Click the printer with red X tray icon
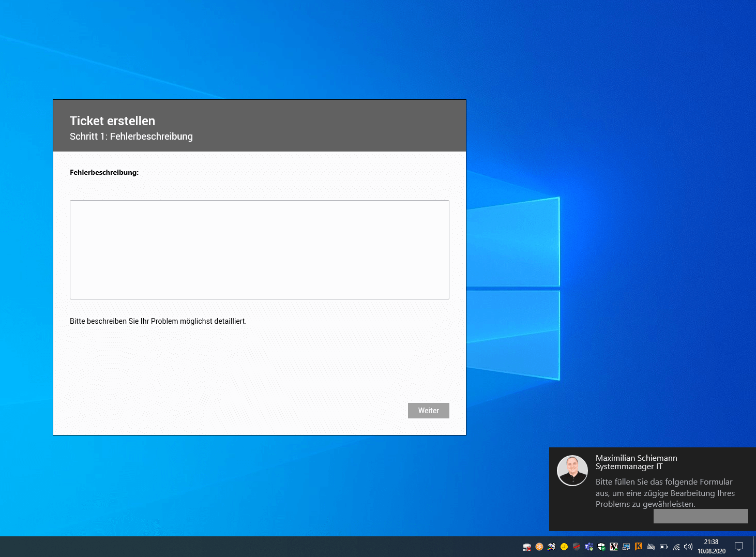The height and width of the screenshot is (557, 756). coord(527,547)
